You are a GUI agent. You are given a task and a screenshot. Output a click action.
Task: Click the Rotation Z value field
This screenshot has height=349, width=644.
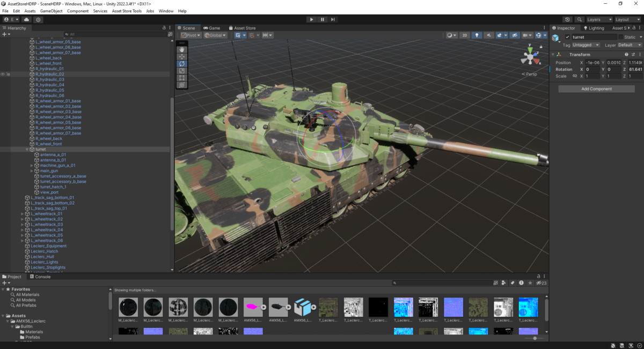point(635,69)
